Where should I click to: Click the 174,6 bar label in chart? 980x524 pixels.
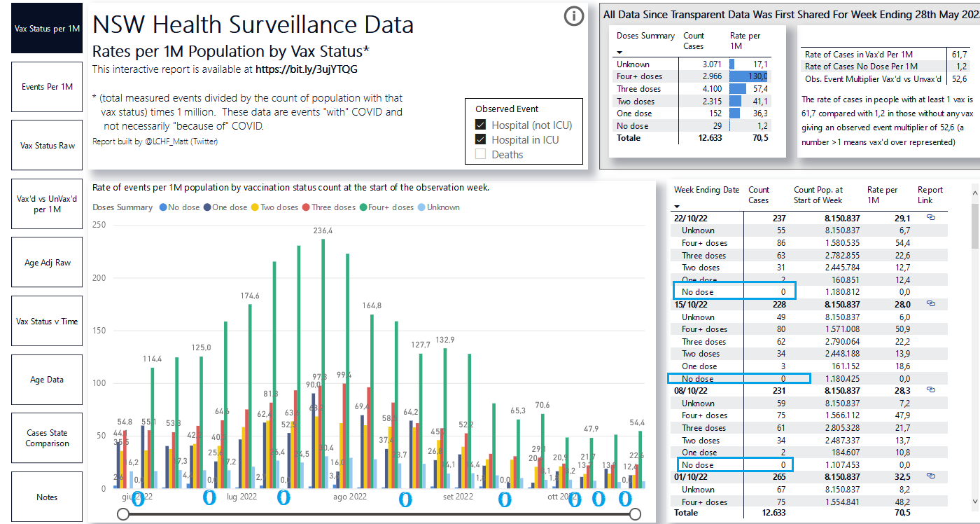point(250,296)
